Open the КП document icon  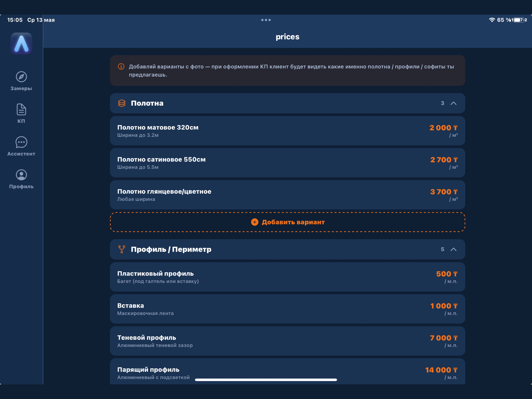[x=21, y=109]
